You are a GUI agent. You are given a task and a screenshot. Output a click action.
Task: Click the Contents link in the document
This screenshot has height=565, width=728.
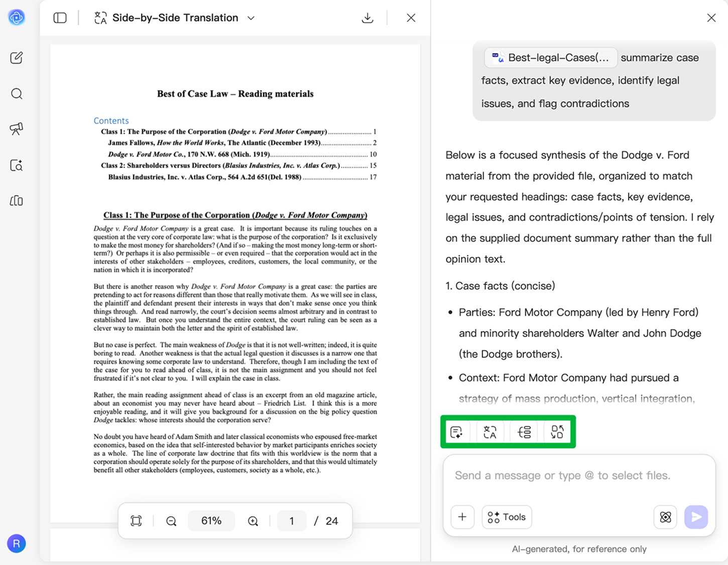[111, 120]
